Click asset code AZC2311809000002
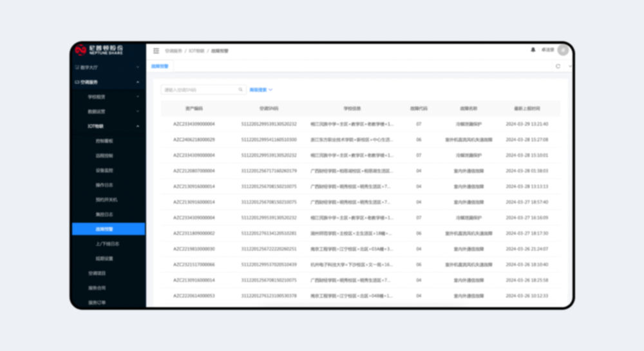This screenshot has width=644, height=351. tap(194, 233)
